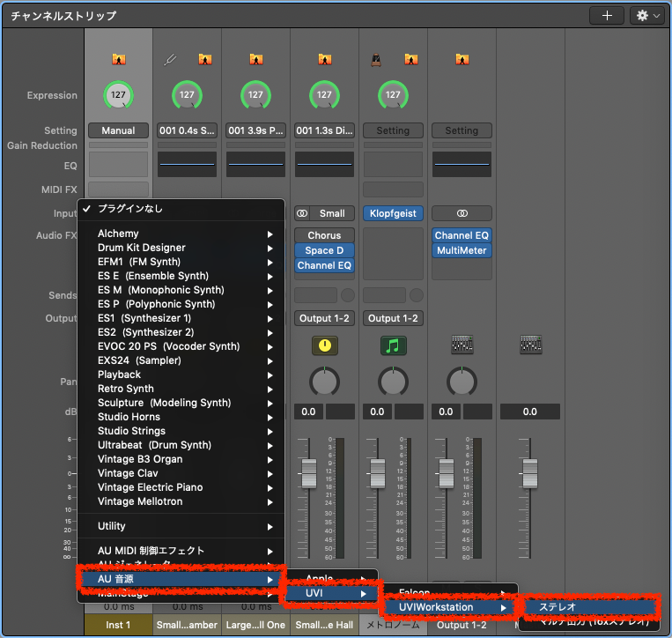Toggle the Space D effect plugin
The width and height of the screenshot is (672, 638).
tap(324, 250)
